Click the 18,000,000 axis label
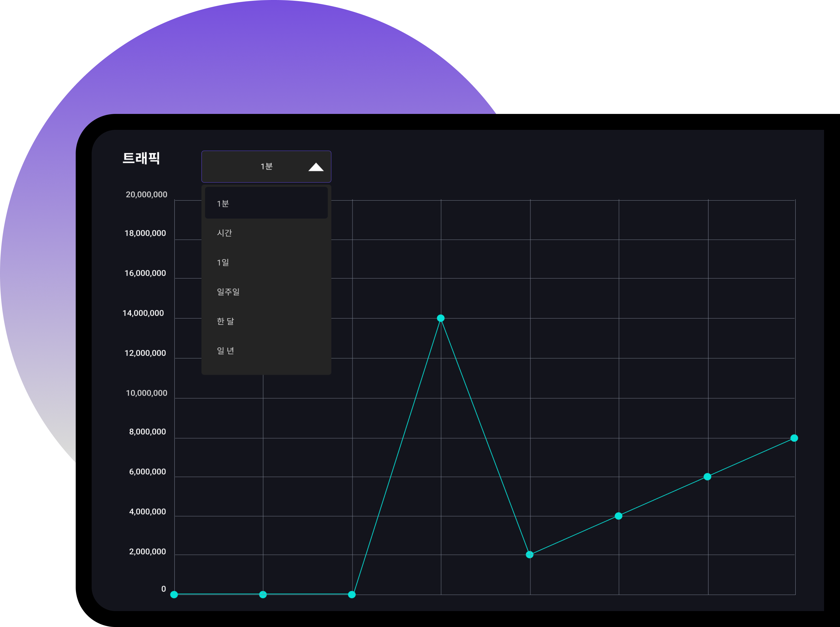840x627 pixels. point(145,233)
